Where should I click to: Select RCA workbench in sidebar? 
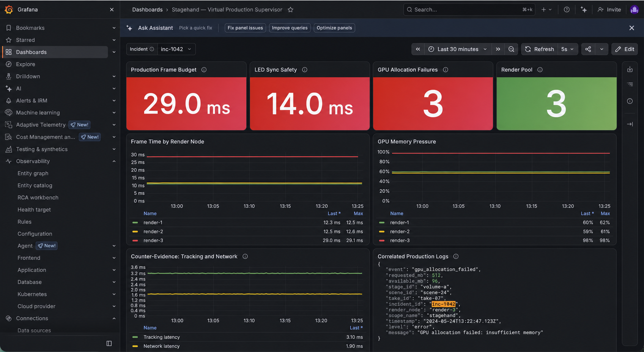click(38, 197)
